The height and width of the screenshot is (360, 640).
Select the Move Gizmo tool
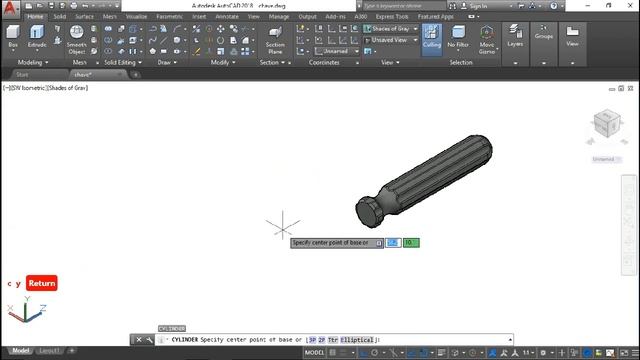487,40
